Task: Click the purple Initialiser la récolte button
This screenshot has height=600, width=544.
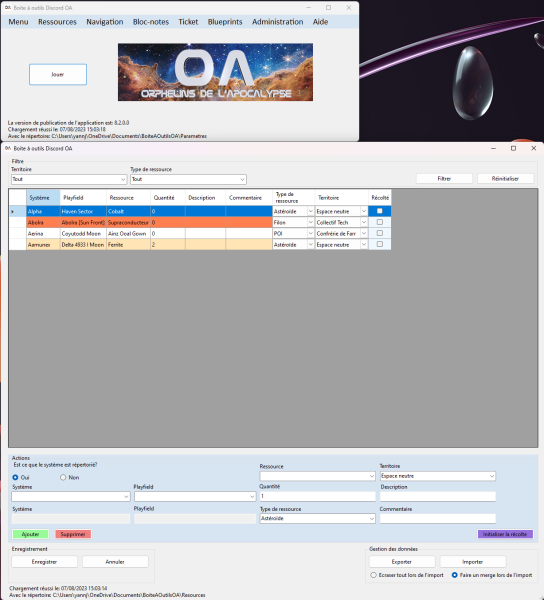Action: pos(505,534)
